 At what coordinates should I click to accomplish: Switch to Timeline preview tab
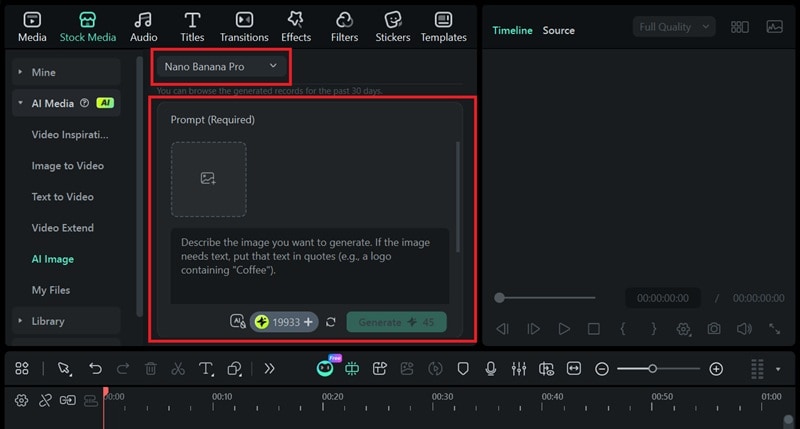click(x=512, y=31)
